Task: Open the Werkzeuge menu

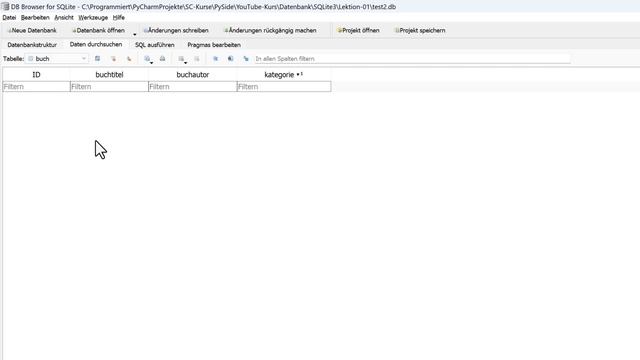Action: click(x=93, y=18)
